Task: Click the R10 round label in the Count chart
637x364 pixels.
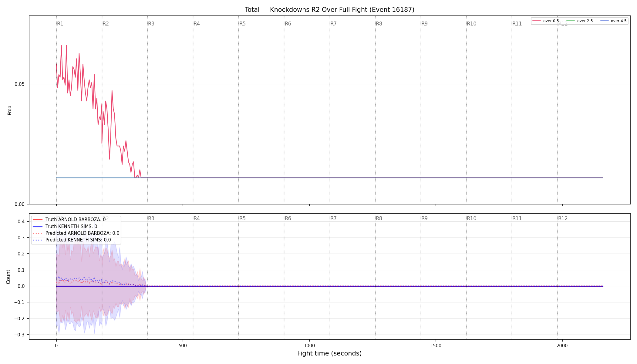Action: [x=472, y=218]
